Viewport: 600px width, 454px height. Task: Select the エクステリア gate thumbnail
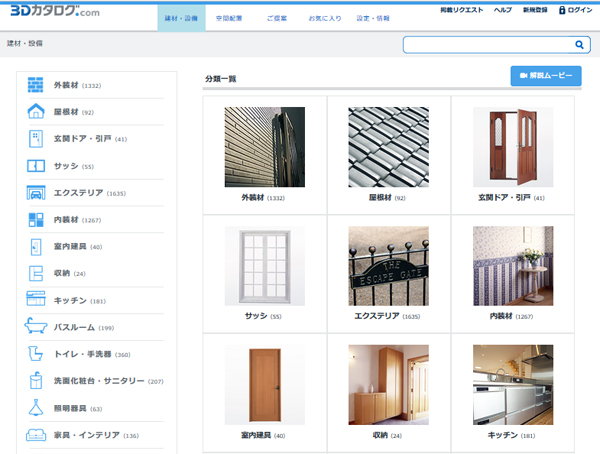(x=388, y=266)
